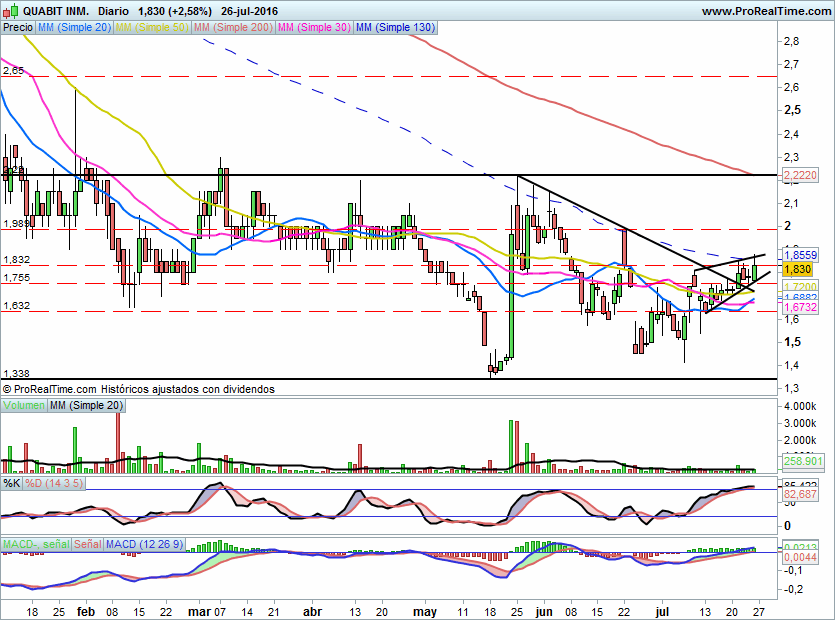
Task: Click the candlestick icon beside QUABIT INM.
Action: [11, 11]
